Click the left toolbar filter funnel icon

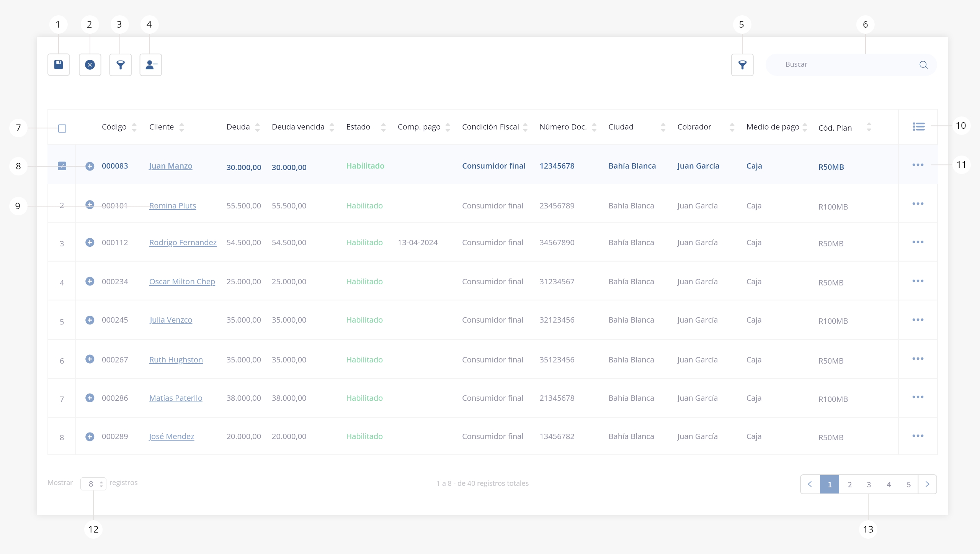121,65
